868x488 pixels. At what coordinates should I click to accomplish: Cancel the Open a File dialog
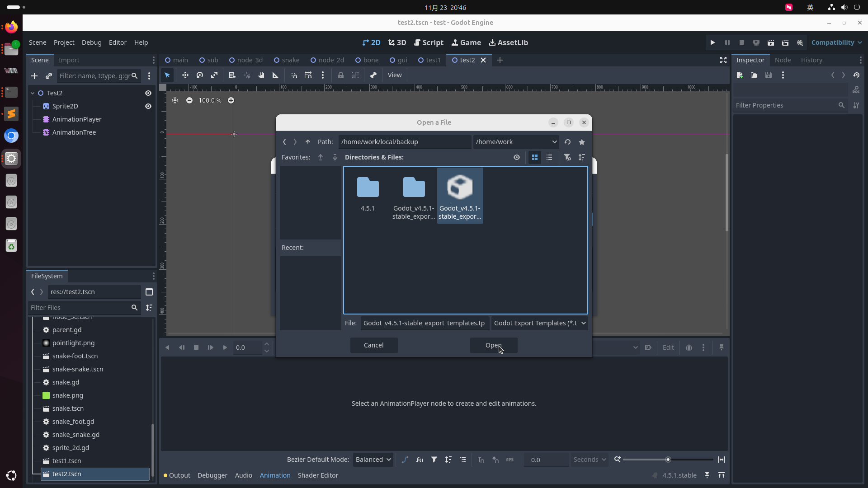tap(373, 345)
